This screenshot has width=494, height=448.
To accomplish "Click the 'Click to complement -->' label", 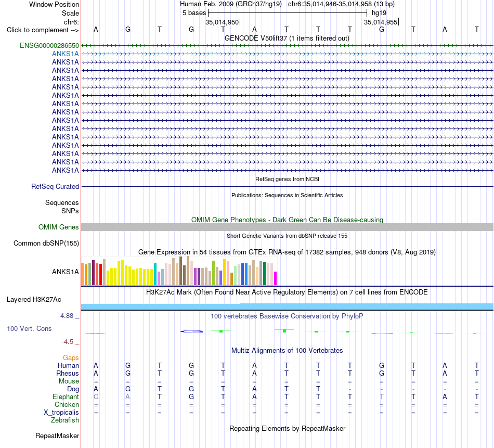I will point(43,30).
